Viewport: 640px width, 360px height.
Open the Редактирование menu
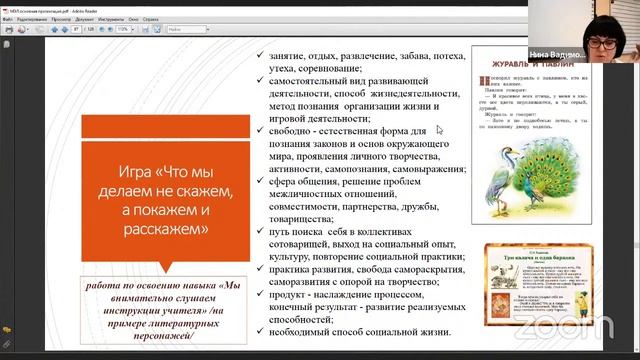tap(32, 19)
